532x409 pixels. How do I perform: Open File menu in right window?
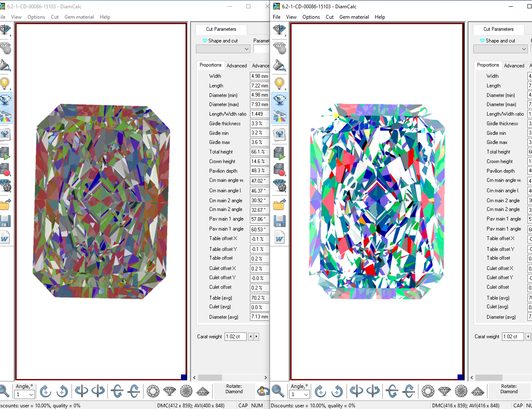pyautogui.click(x=277, y=17)
